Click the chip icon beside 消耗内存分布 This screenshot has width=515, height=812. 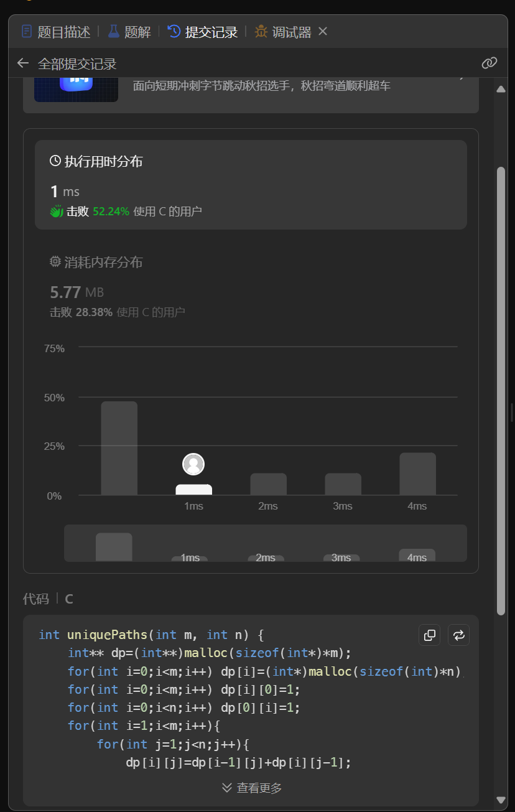pyautogui.click(x=55, y=262)
